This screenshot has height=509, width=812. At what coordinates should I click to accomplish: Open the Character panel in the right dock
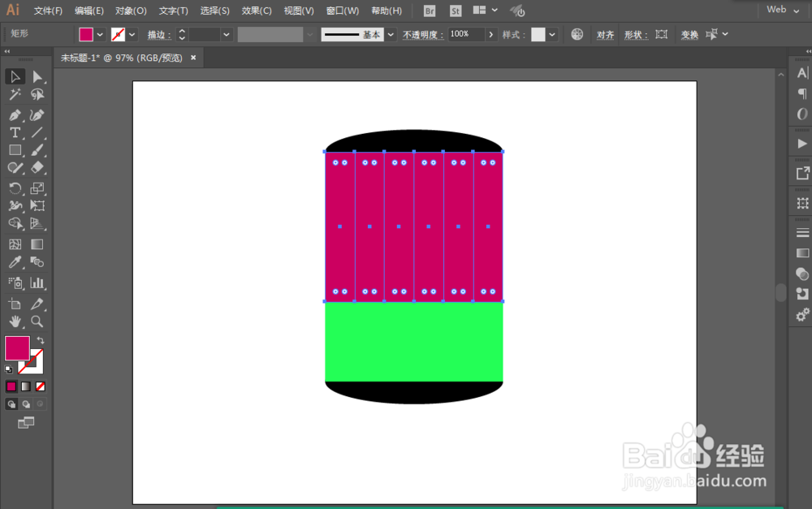pyautogui.click(x=802, y=72)
